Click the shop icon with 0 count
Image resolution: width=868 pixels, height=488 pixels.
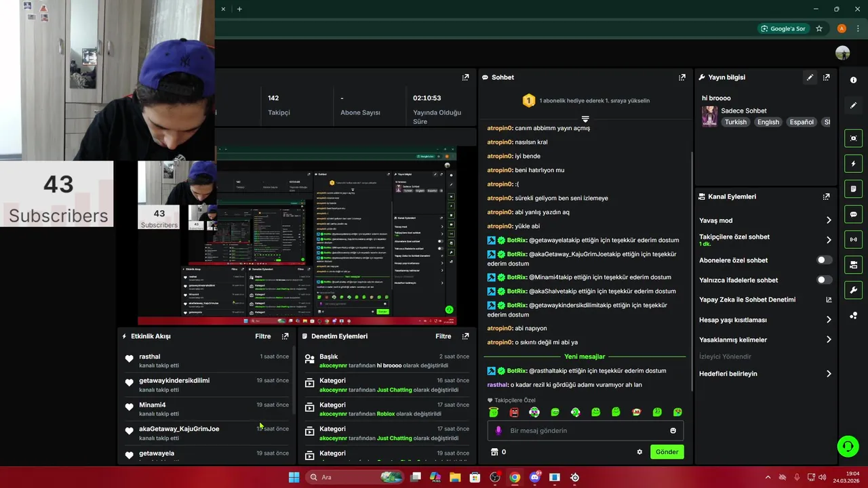(494, 452)
